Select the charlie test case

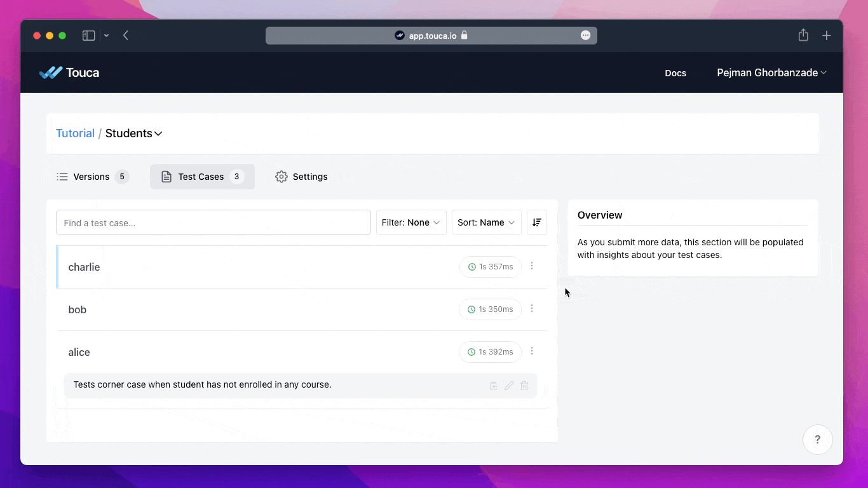[x=301, y=267]
